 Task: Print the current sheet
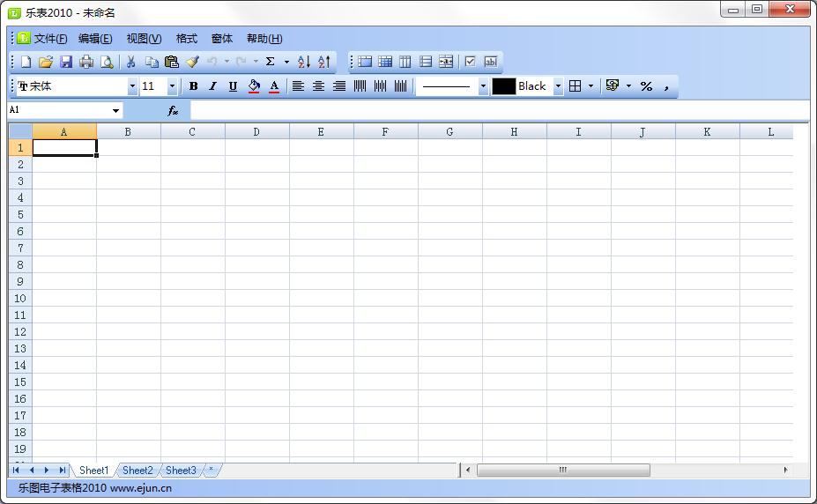pyautogui.click(x=86, y=62)
